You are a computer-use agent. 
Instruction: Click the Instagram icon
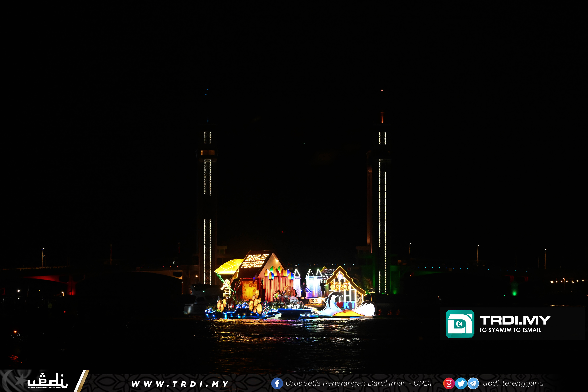449,383
